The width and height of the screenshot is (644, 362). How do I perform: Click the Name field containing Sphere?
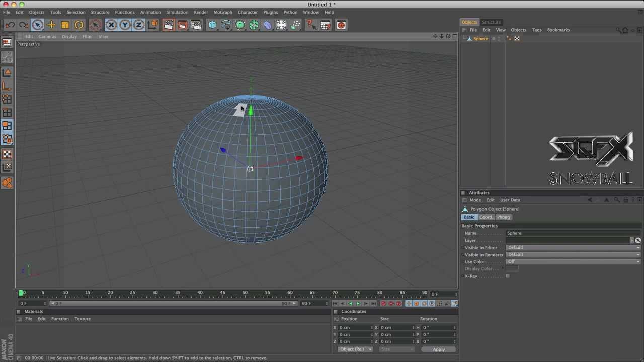[573, 233]
